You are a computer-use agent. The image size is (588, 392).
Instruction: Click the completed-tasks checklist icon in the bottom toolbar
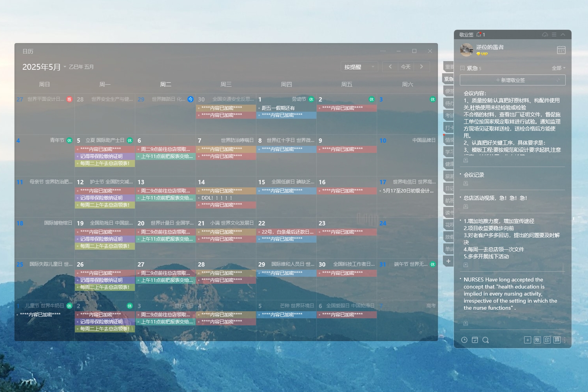(475, 340)
